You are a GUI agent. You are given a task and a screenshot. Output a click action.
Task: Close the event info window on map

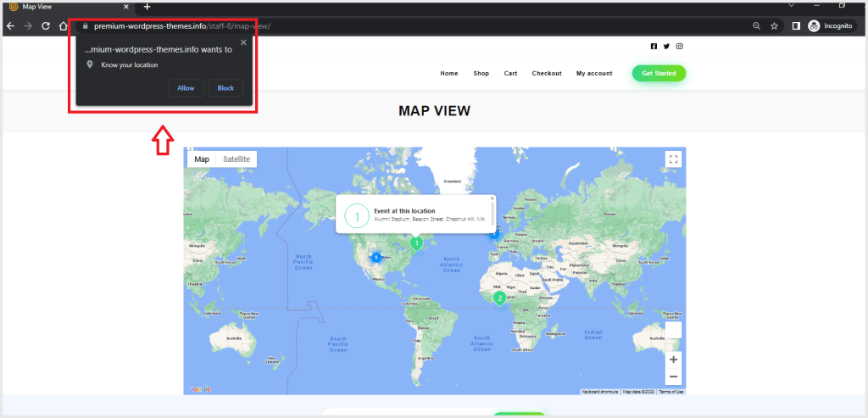click(x=492, y=198)
